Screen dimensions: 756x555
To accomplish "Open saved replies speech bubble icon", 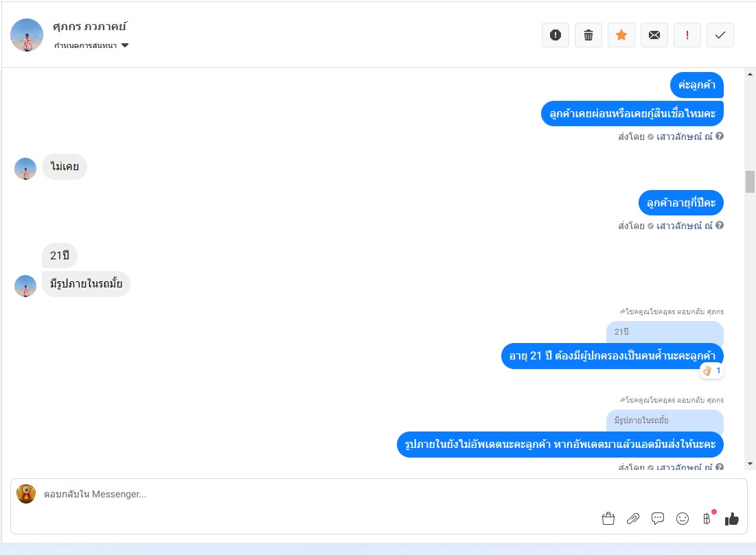I will click(658, 519).
